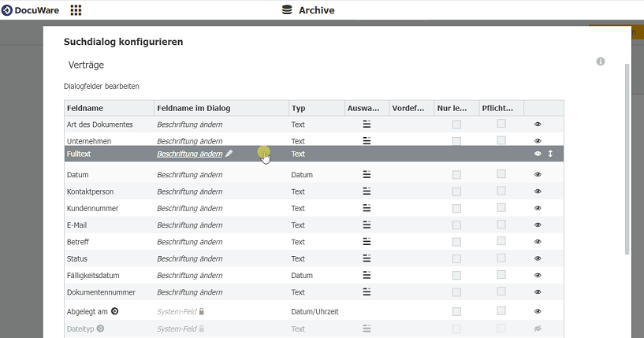Open selection list for Fälligkeitsdatum field
Viewport: 644px width, 338px height.
click(x=367, y=276)
